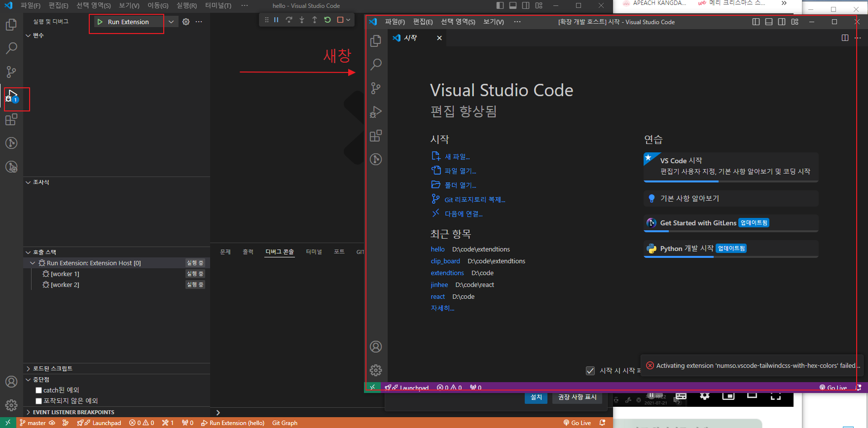Collapse the 변수 section
This screenshot has height=428, width=868.
[116, 36]
